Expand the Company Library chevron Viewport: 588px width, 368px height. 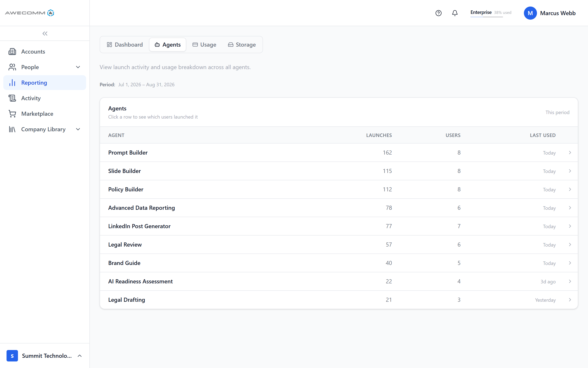pos(78,129)
